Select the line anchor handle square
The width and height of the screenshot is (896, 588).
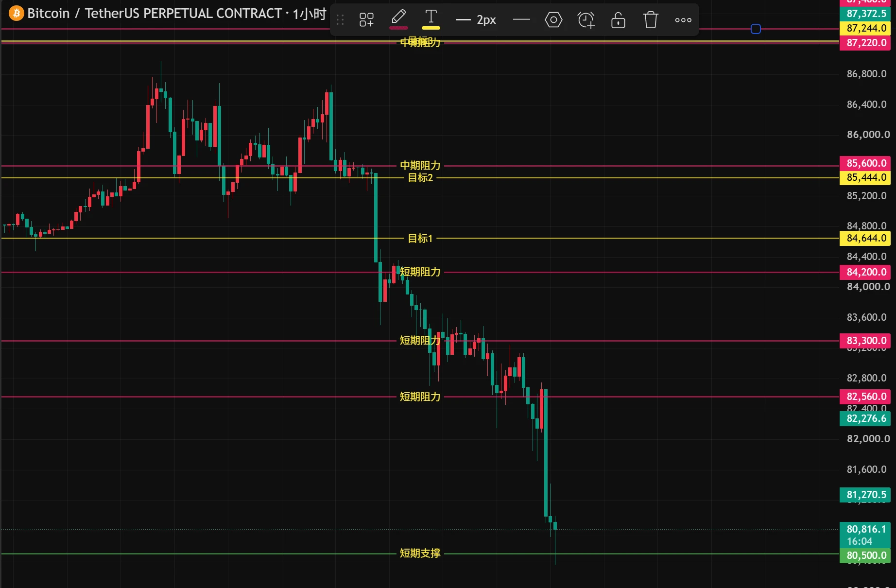click(756, 29)
